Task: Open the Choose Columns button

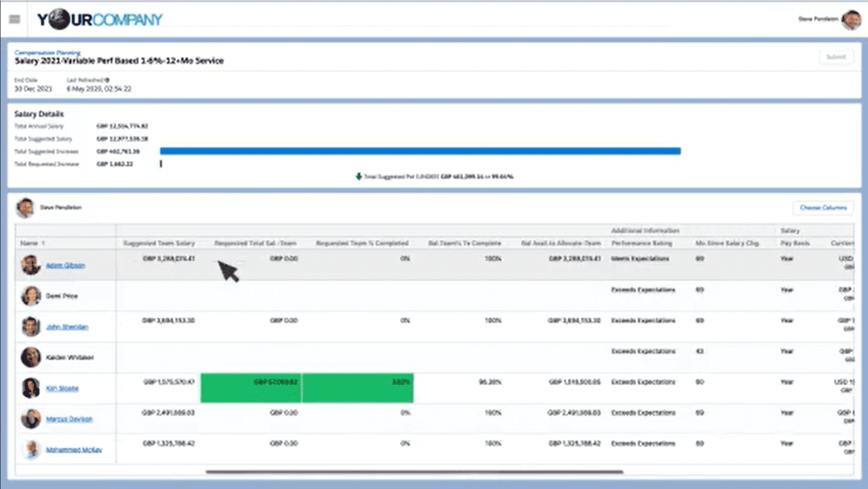Action: click(823, 207)
